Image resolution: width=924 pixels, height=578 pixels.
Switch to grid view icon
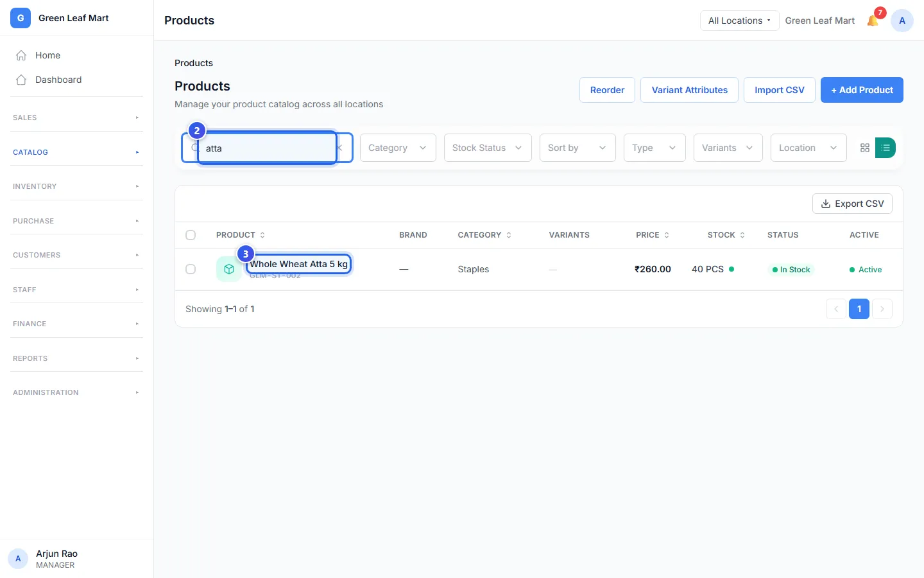pos(865,148)
